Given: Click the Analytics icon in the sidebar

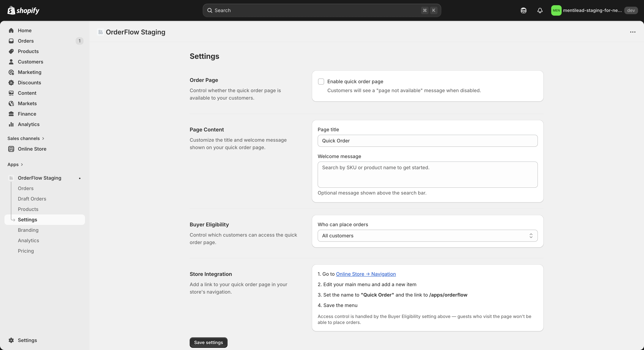Looking at the screenshot, I should [12, 124].
